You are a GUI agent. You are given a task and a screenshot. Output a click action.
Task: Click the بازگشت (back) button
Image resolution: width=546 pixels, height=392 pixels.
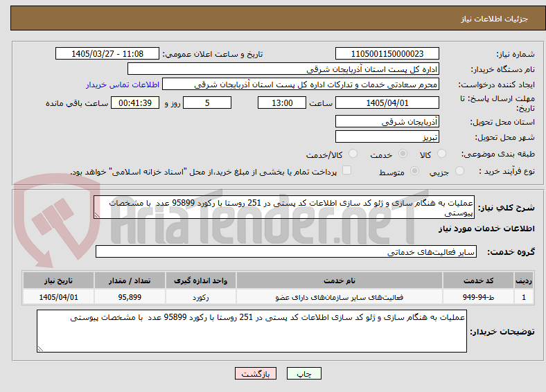[256, 373]
